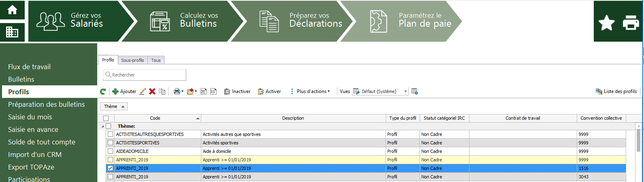Collapse the Thème group row

(102, 127)
